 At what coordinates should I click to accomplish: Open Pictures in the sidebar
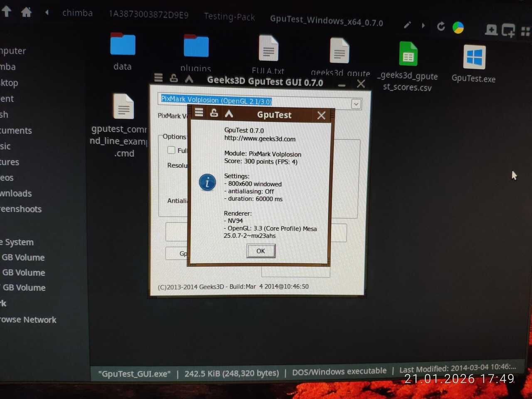pyautogui.click(x=10, y=162)
